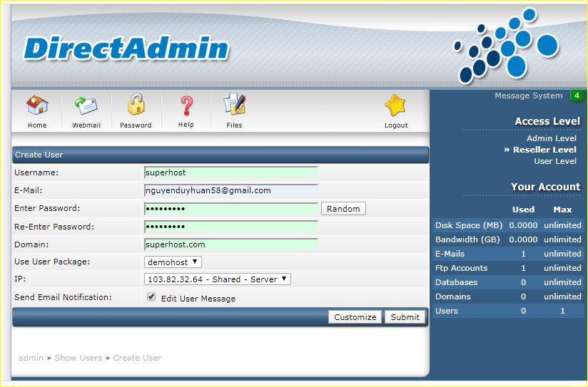Click the Logout star icon
588x387 pixels.
point(395,107)
